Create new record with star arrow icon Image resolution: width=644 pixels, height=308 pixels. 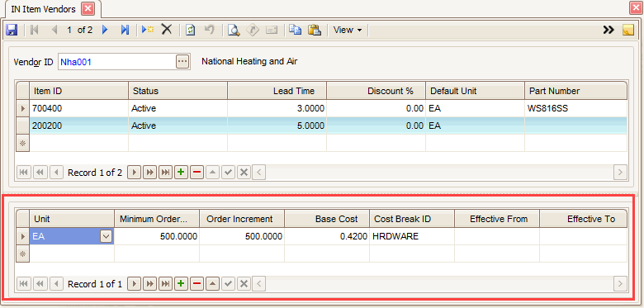(148, 30)
